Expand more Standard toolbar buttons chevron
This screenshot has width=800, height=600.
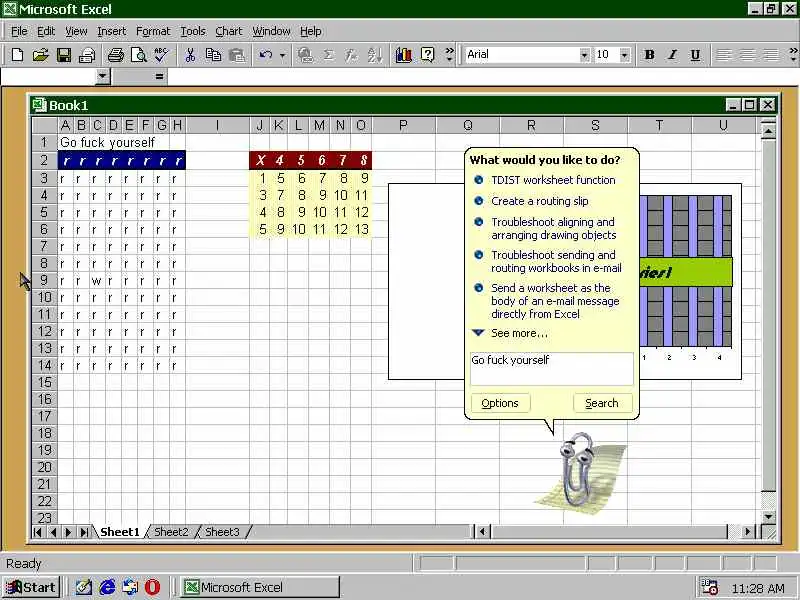[449, 54]
